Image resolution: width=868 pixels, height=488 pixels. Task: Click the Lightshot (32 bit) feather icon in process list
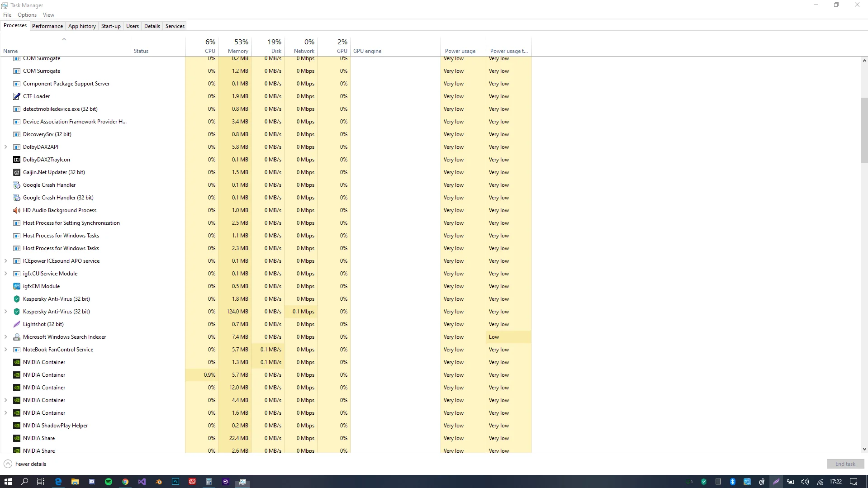(x=17, y=324)
